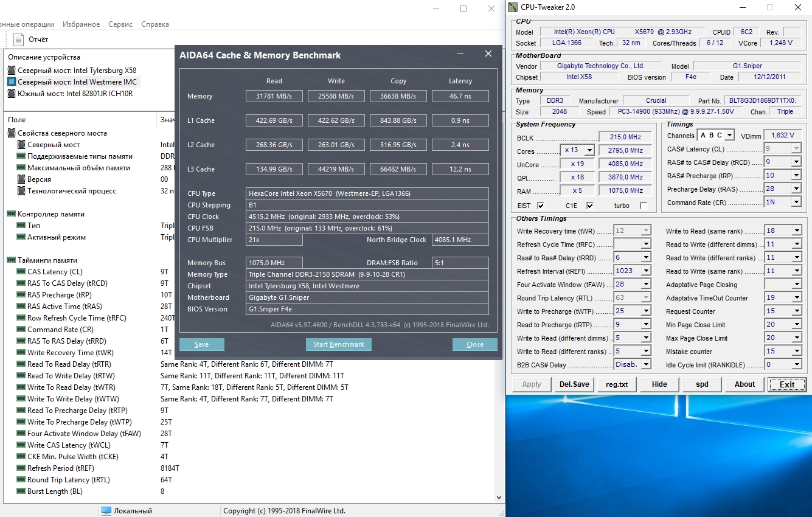Click the icon beside CKE Min. Pulse Width (tCKE)

pyautogui.click(x=21, y=457)
